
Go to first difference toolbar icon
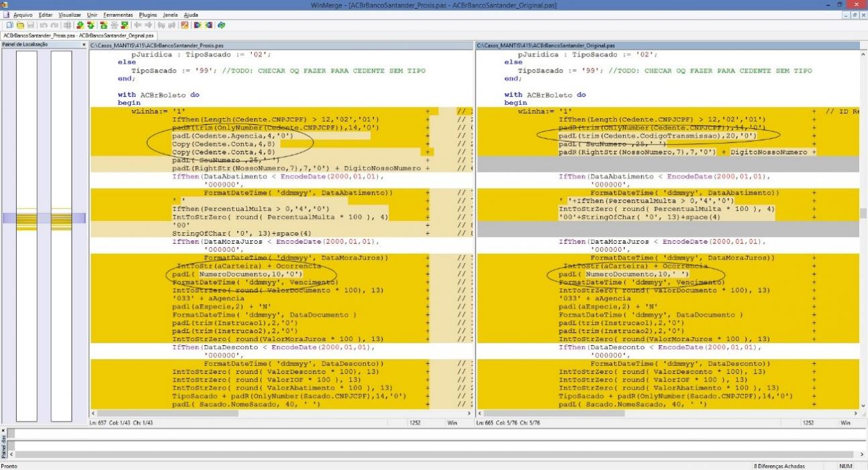click(x=104, y=25)
